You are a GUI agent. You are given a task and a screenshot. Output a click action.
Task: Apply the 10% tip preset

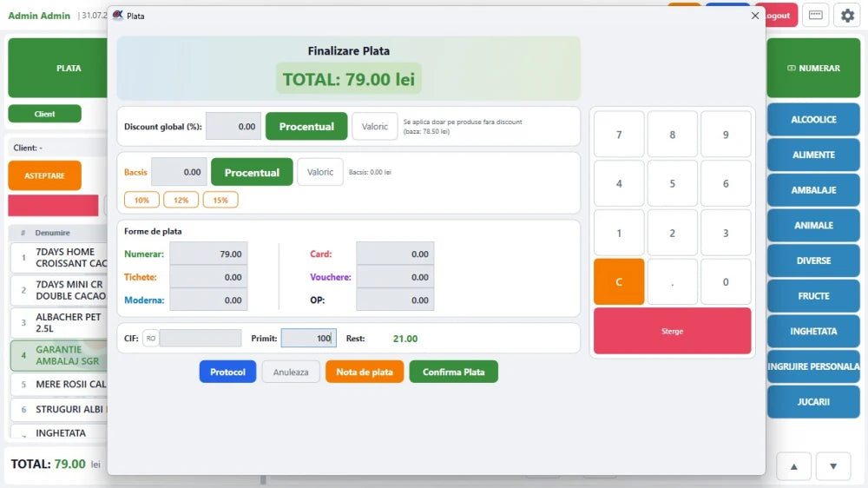click(x=141, y=200)
